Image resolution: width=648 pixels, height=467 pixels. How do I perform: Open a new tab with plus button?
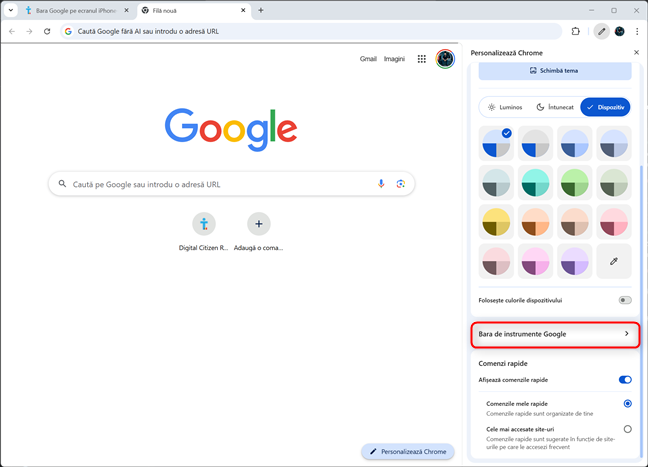(x=261, y=10)
